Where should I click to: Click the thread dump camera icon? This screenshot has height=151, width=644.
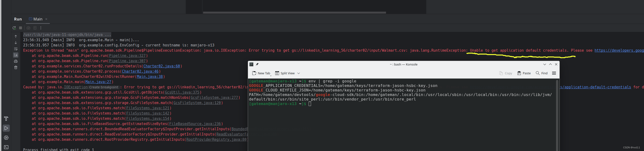pos(28,28)
